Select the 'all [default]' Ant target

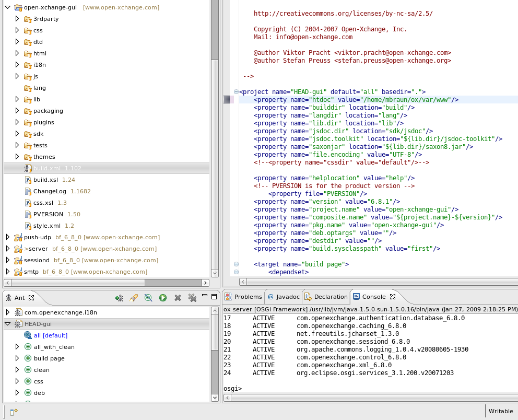[x=50, y=335]
